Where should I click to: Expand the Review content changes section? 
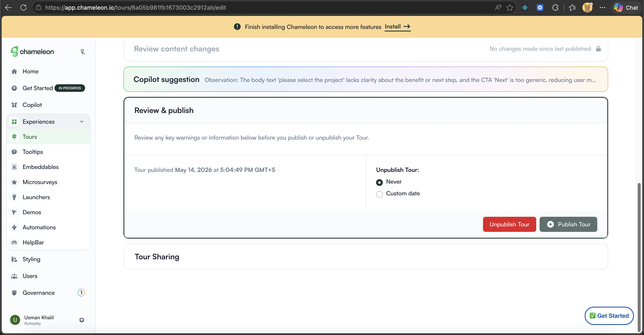366,49
